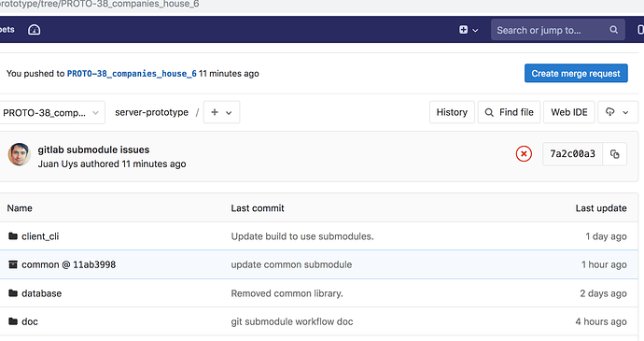Open the History button

(452, 112)
